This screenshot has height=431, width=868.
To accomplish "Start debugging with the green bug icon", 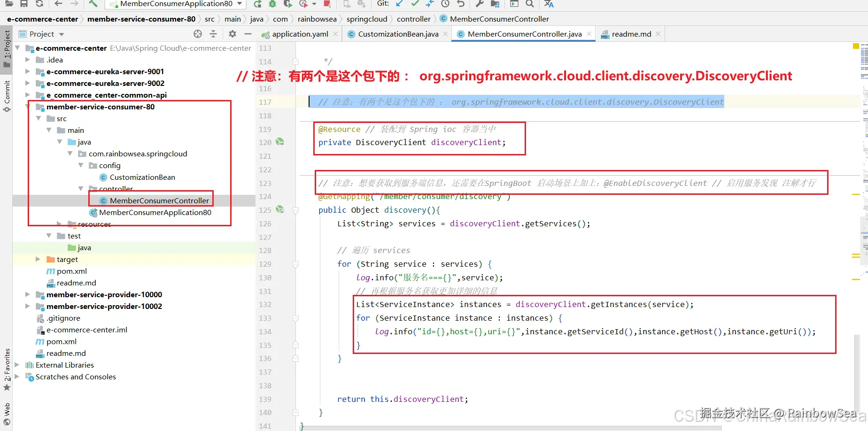I will 272,4.
